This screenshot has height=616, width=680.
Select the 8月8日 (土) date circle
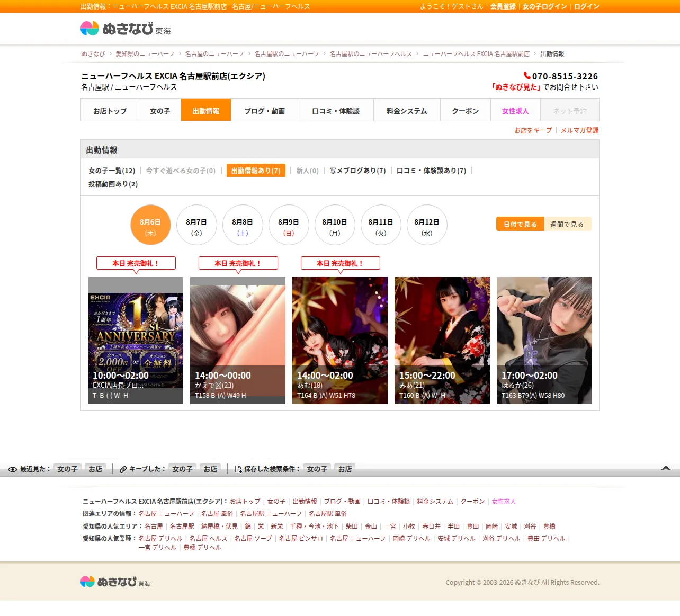click(243, 225)
